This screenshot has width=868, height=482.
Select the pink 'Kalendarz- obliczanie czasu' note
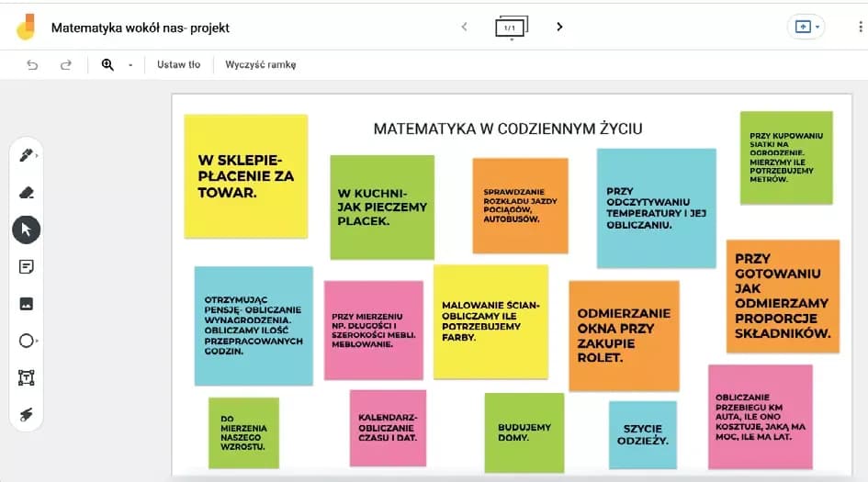coord(388,428)
